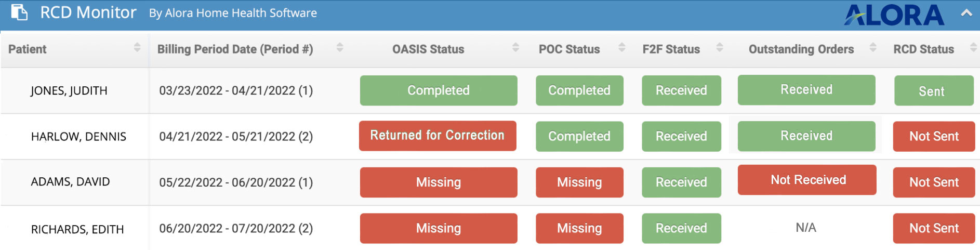Click Not Sent RCD status for Harlow
This screenshot has width=980, height=250.
[934, 136]
